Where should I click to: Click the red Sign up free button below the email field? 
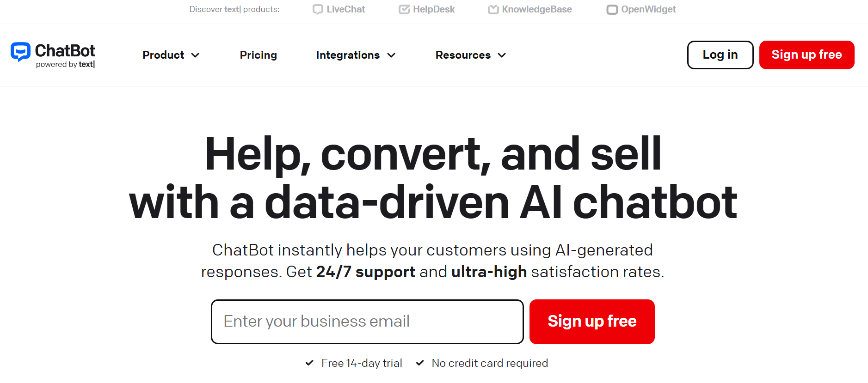click(x=592, y=322)
